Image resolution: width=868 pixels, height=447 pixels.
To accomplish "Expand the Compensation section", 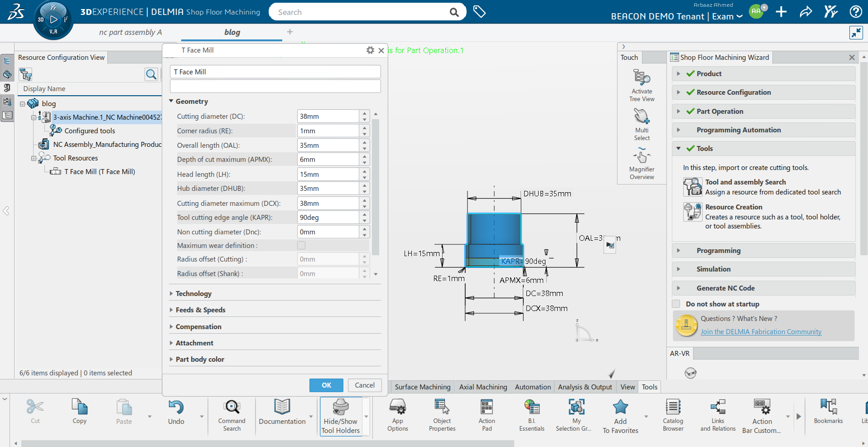I will tap(171, 326).
